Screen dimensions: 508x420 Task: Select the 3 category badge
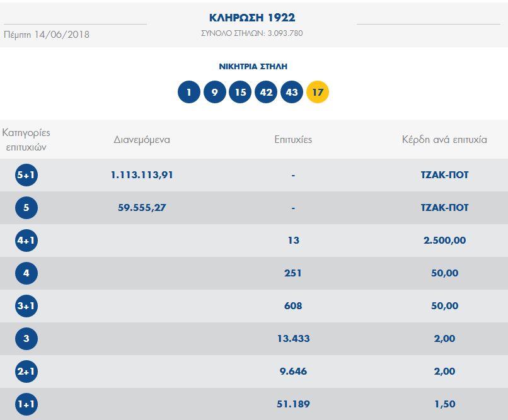coord(26,339)
